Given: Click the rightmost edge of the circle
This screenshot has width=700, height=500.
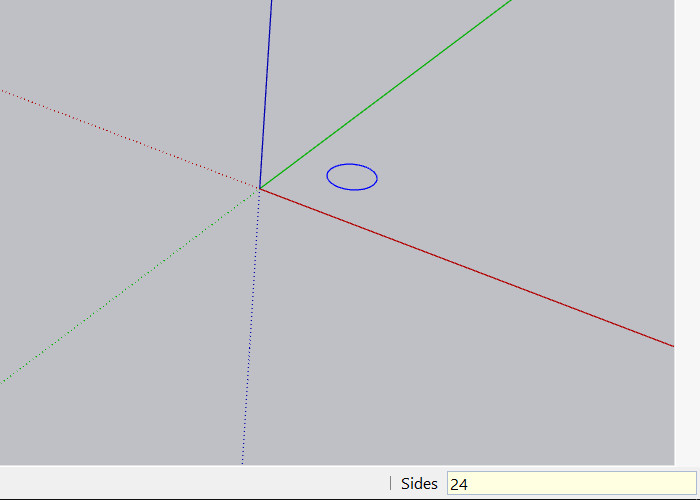Looking at the screenshot, I should (x=377, y=177).
